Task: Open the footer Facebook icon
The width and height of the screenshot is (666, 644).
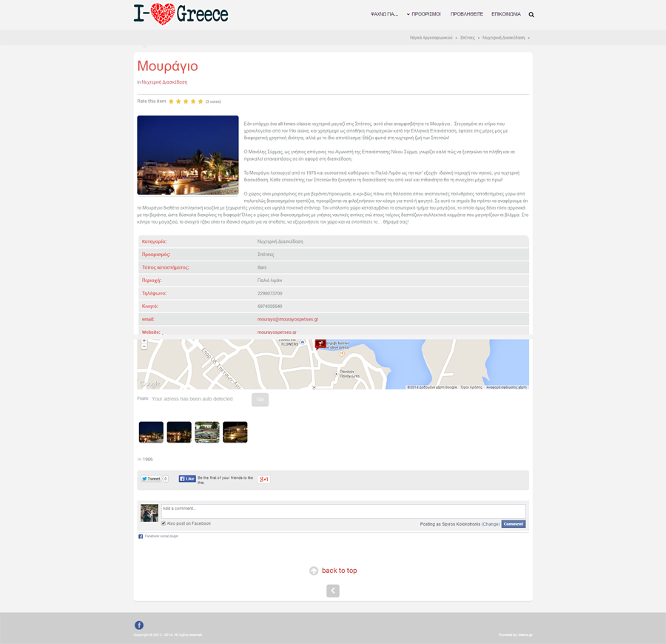Action: coord(139,625)
